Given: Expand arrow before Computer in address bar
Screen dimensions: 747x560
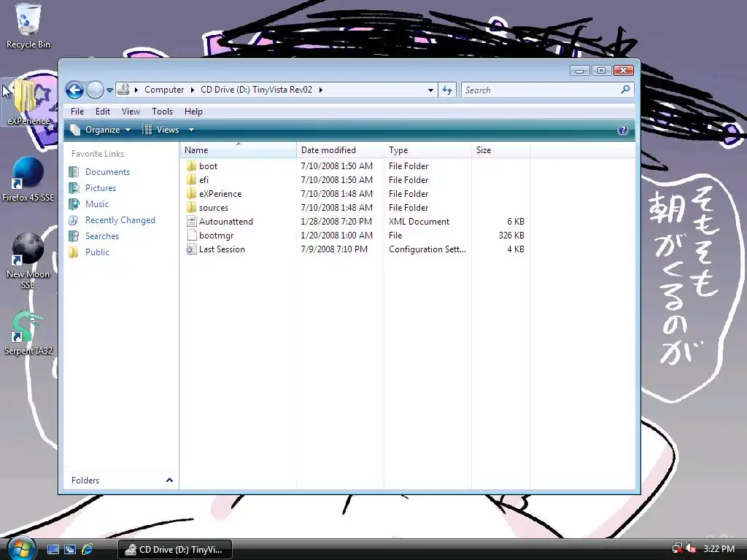Looking at the screenshot, I should pos(136,90).
